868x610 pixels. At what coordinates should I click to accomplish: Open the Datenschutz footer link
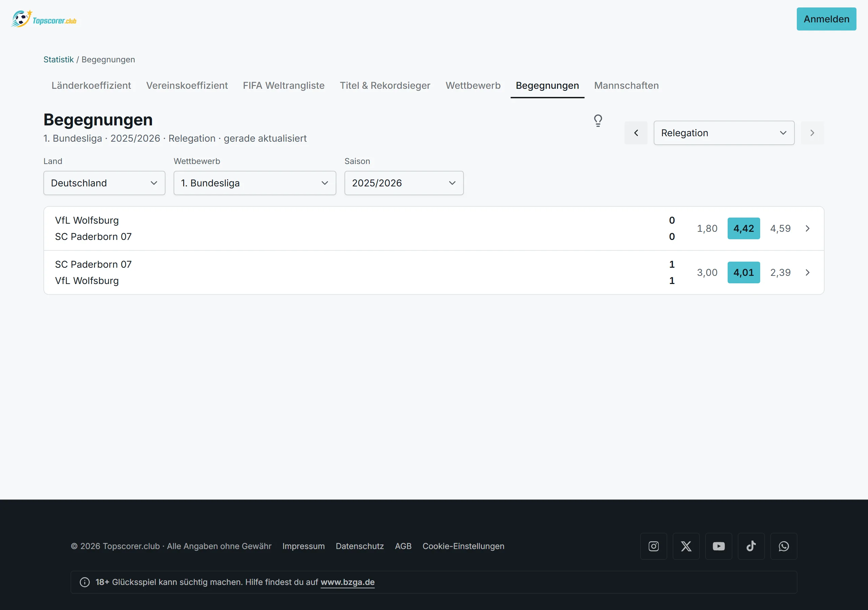coord(359,546)
